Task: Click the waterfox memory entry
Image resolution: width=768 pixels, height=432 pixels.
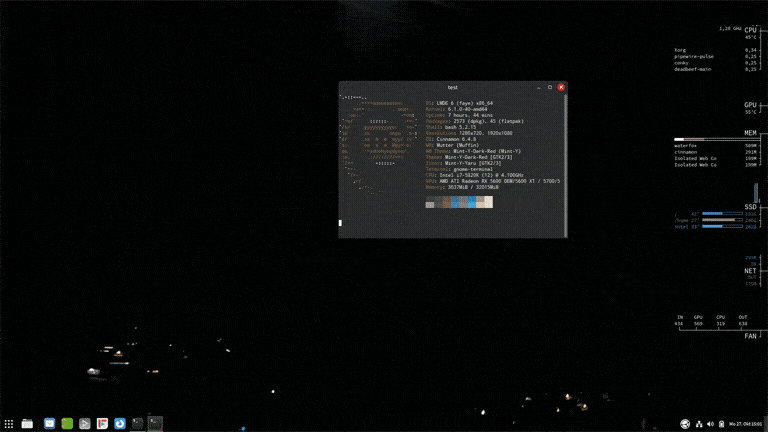Action: click(x=685, y=145)
